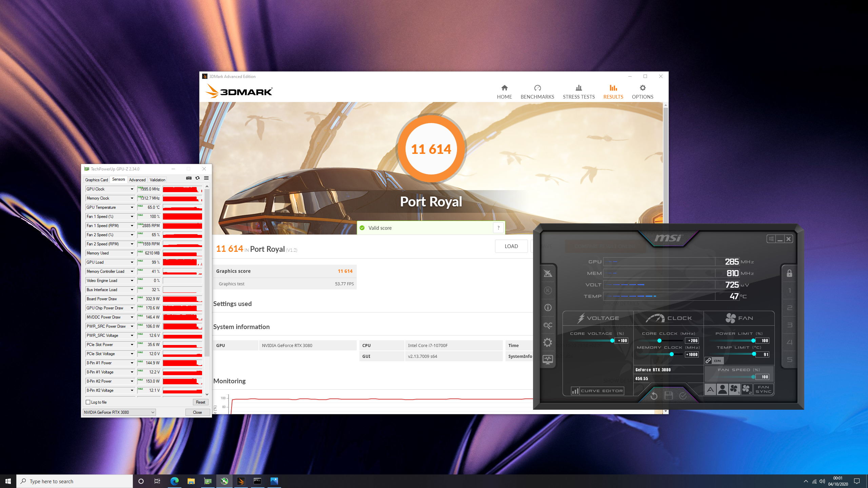Click Core Voltage slider handle

click(x=612, y=341)
